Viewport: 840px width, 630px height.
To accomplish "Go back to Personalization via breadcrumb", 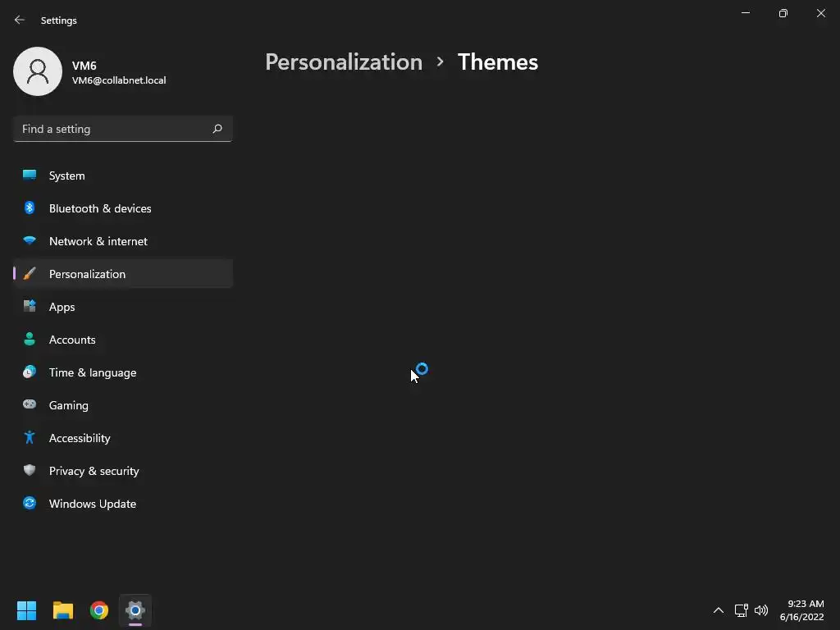I will point(344,62).
